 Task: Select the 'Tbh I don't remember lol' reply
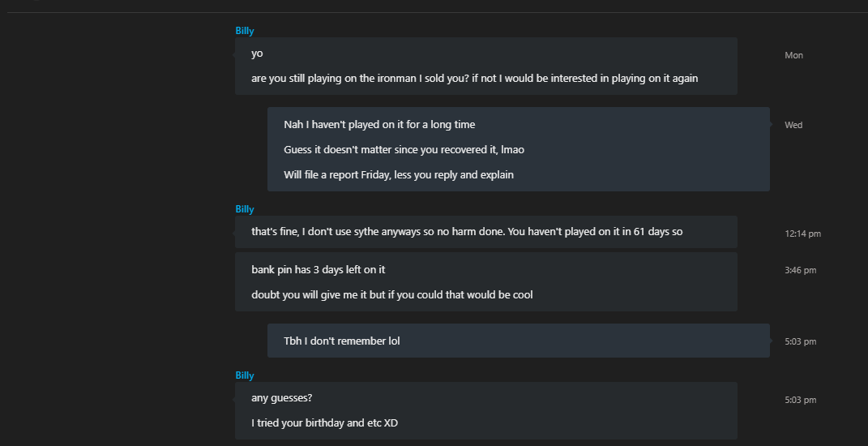tap(341, 341)
